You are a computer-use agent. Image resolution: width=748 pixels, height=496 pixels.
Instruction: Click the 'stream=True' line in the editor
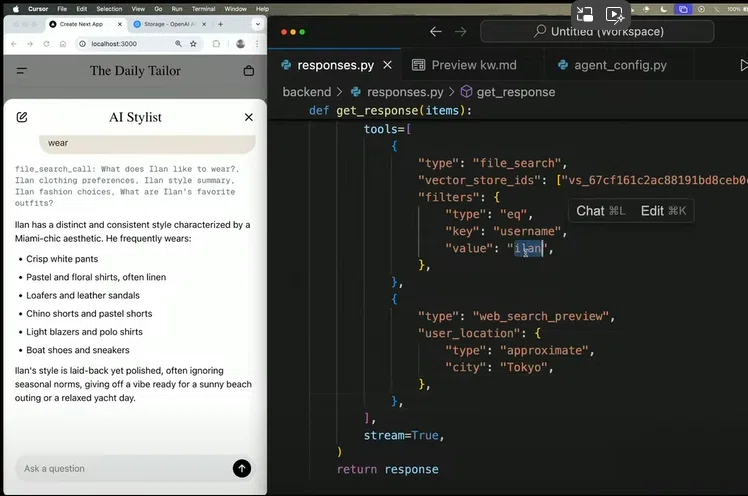tap(404, 435)
